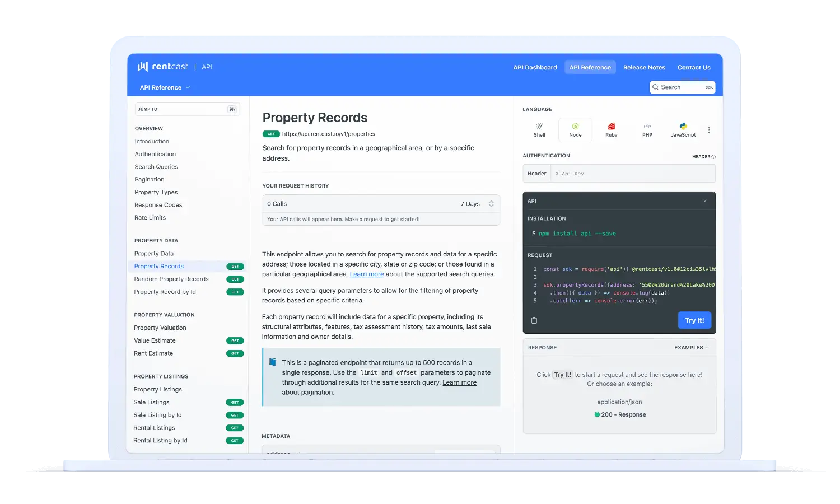Follow Learn more link about pagination

460,383
